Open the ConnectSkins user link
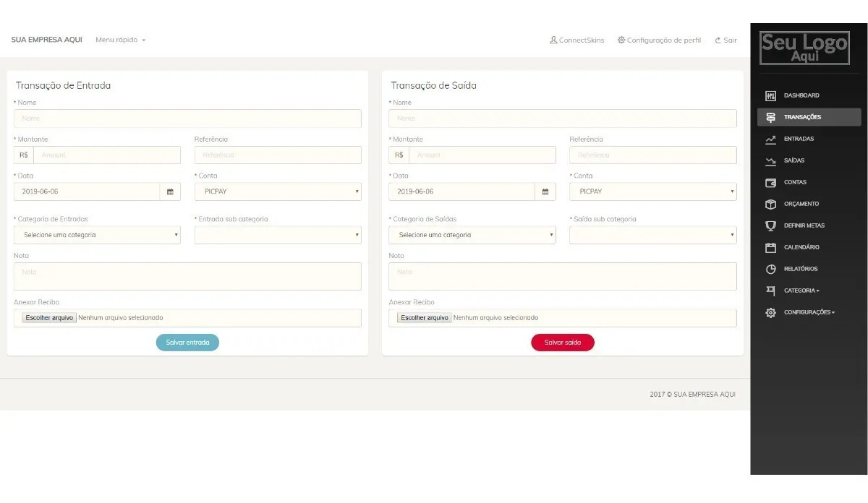 pos(577,40)
